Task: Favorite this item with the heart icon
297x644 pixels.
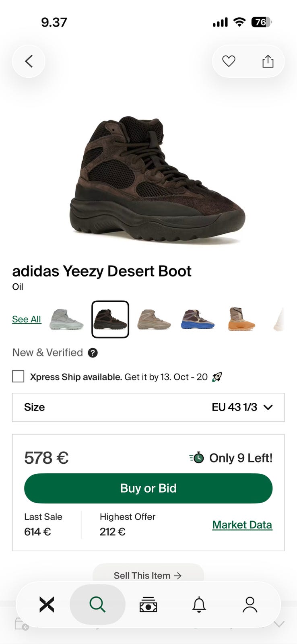Action: point(229,61)
